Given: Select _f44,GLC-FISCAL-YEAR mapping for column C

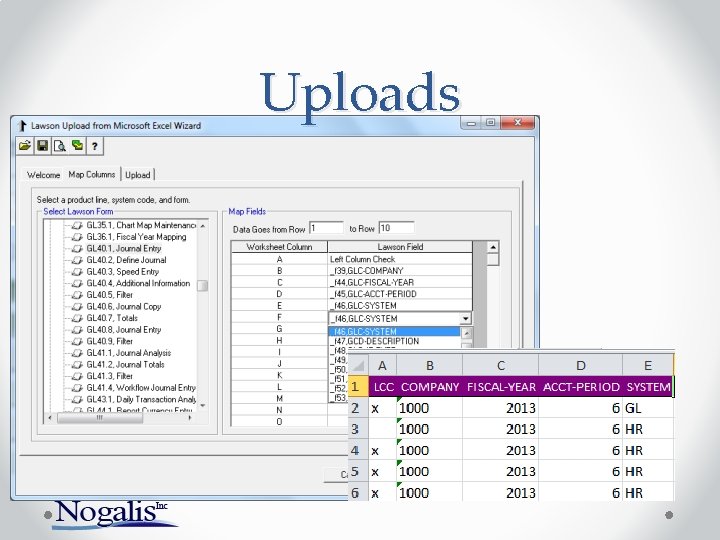Looking at the screenshot, I should pos(400,282).
